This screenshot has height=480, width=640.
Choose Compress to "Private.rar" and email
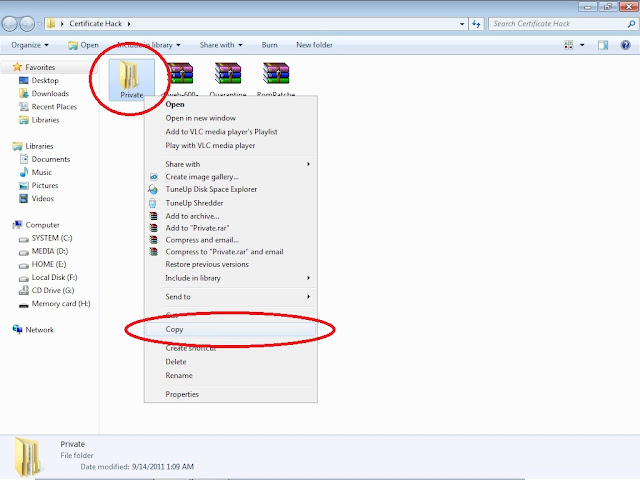231,252
